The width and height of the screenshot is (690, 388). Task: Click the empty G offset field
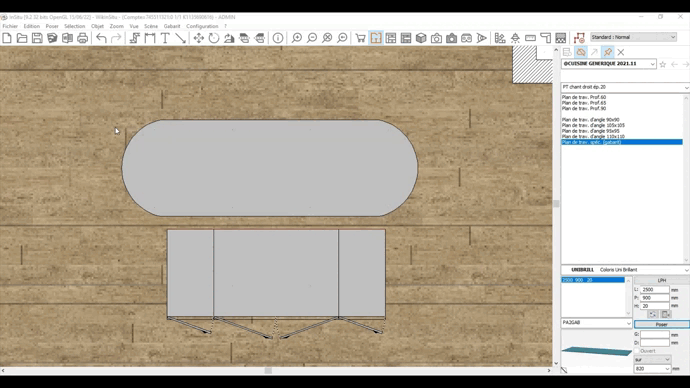click(654, 334)
